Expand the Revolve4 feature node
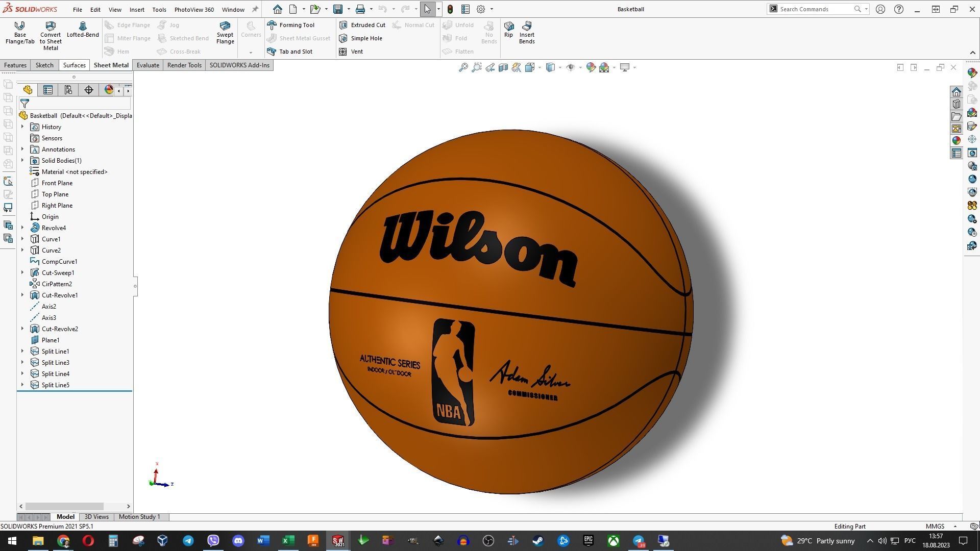Image resolution: width=980 pixels, height=551 pixels. (22, 228)
